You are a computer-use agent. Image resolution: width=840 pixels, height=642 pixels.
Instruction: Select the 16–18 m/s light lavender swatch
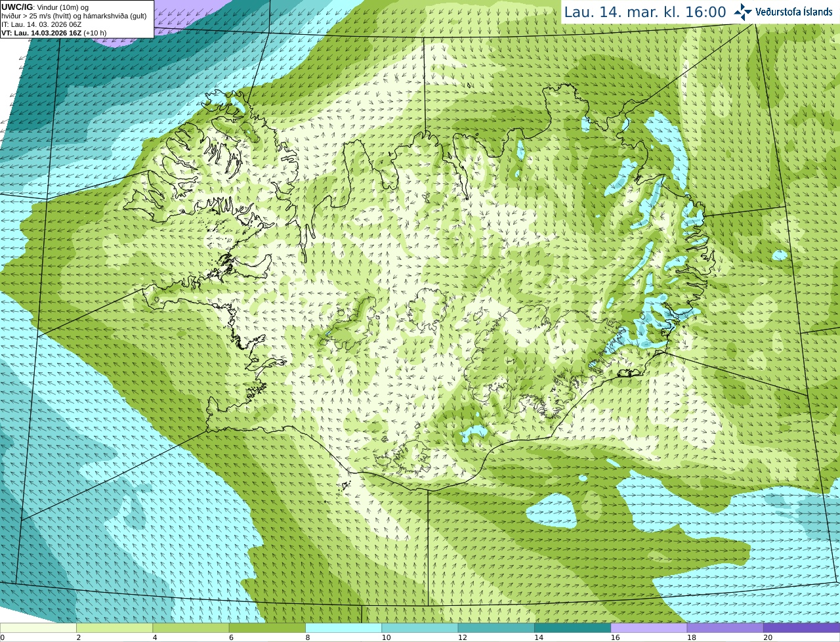(x=649, y=628)
